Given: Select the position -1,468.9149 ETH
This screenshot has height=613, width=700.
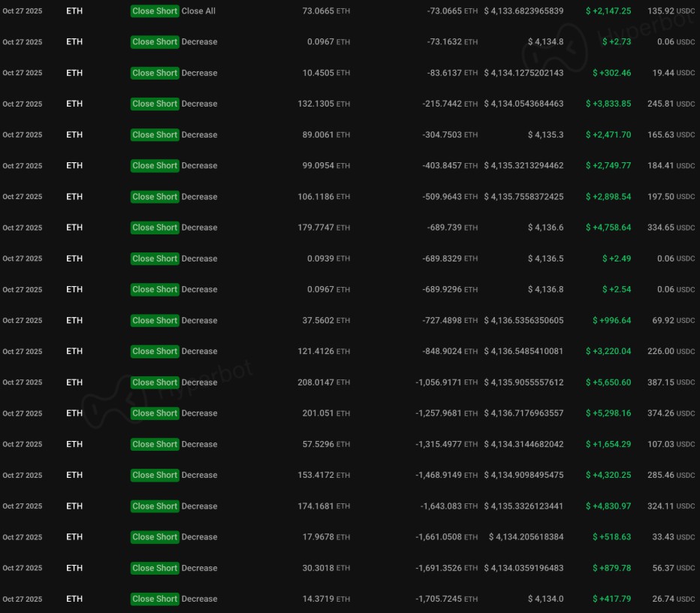Looking at the screenshot, I should coord(446,475).
